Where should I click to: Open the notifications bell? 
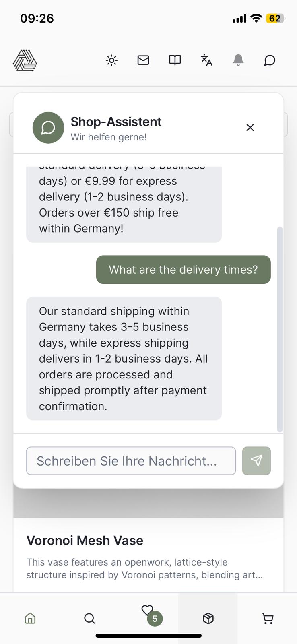[x=238, y=60]
